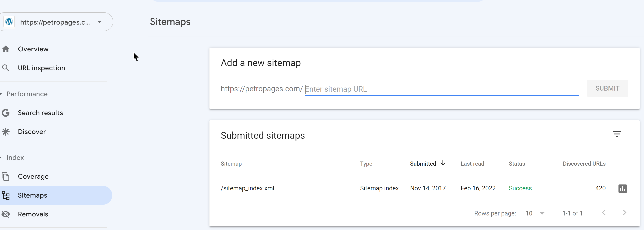Viewport: 644px width, 230px height.
Task: Click the WordPress property logo icon
Action: coord(9,22)
